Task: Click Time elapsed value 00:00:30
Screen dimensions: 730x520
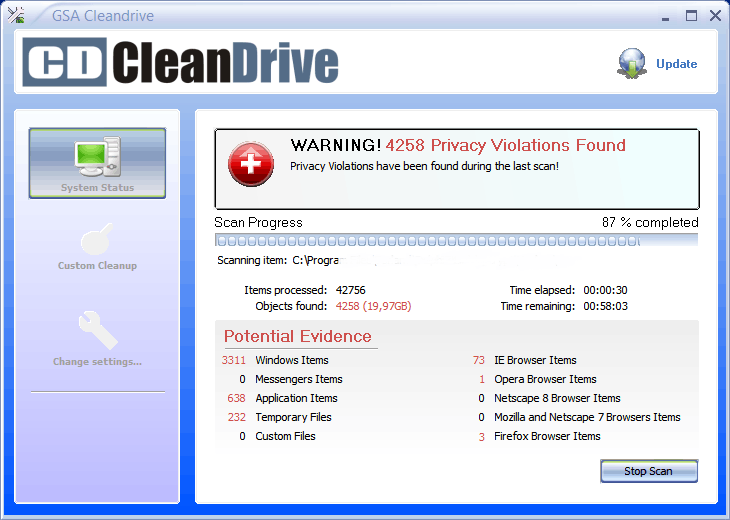Action: coord(605,290)
